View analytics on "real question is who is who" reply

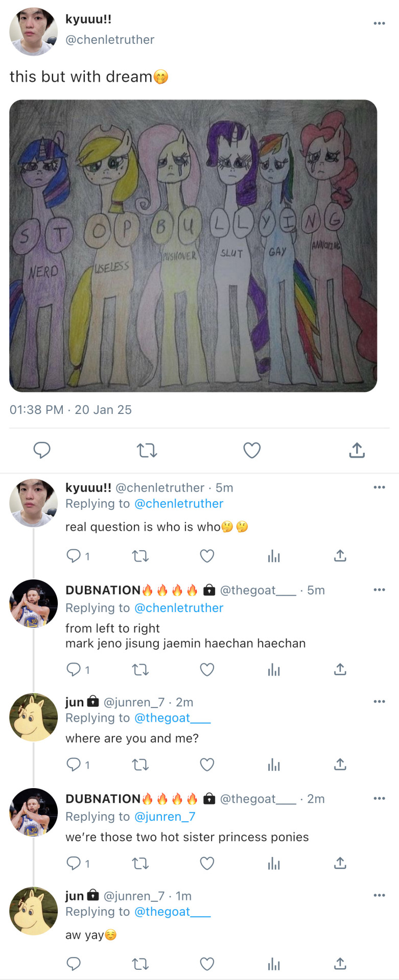[274, 556]
